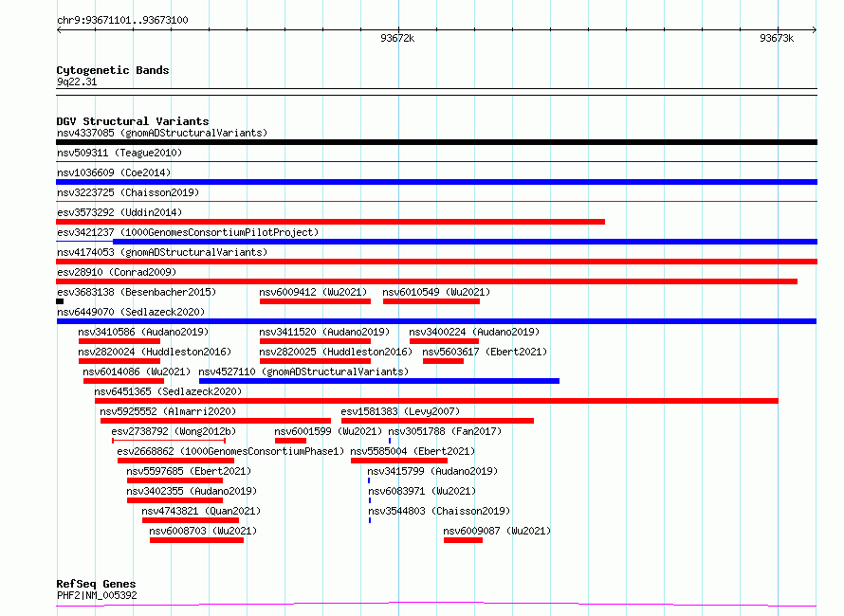Select the nsv3415799 (Audano2019) label

tap(432, 471)
